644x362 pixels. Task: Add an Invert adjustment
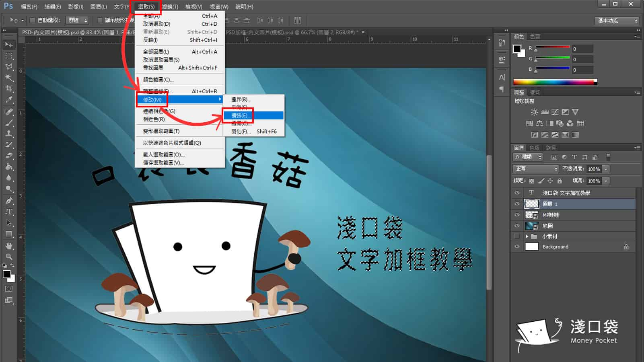535,135
